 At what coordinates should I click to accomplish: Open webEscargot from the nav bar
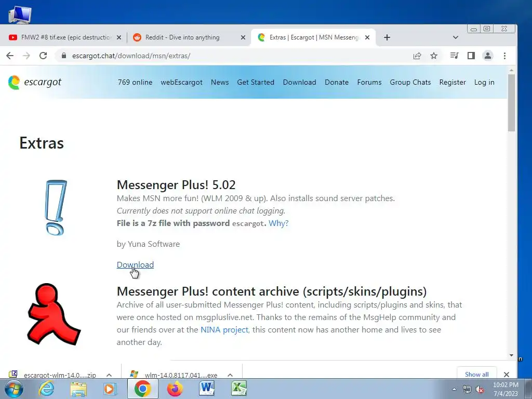click(x=181, y=82)
